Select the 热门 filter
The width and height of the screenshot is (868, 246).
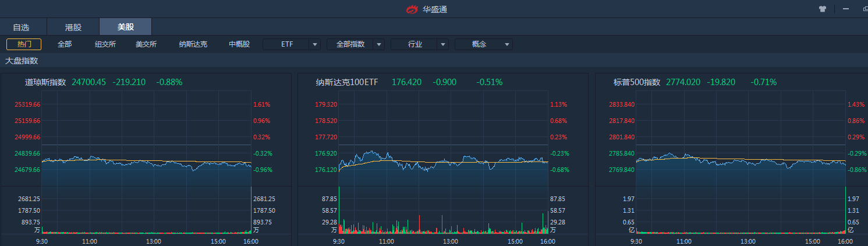pos(24,44)
